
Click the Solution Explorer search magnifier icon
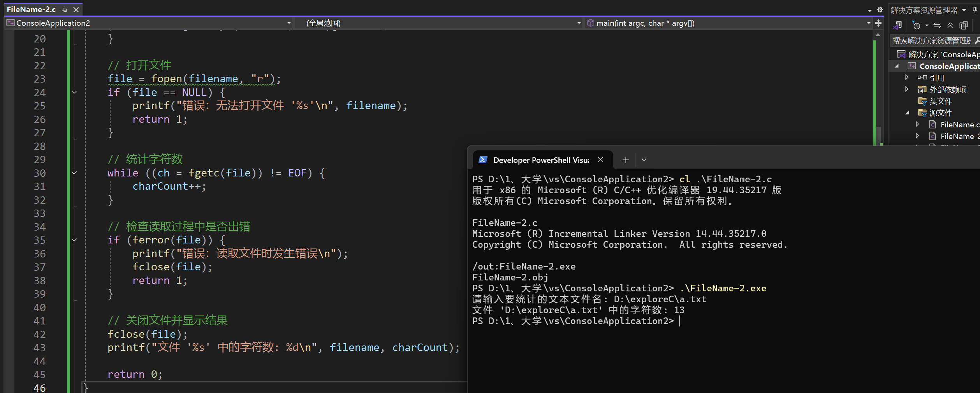(977, 41)
